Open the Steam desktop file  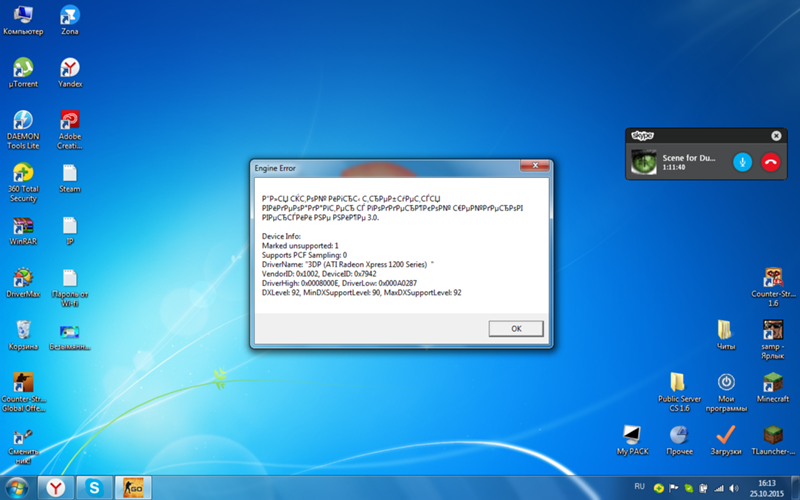pyautogui.click(x=70, y=173)
